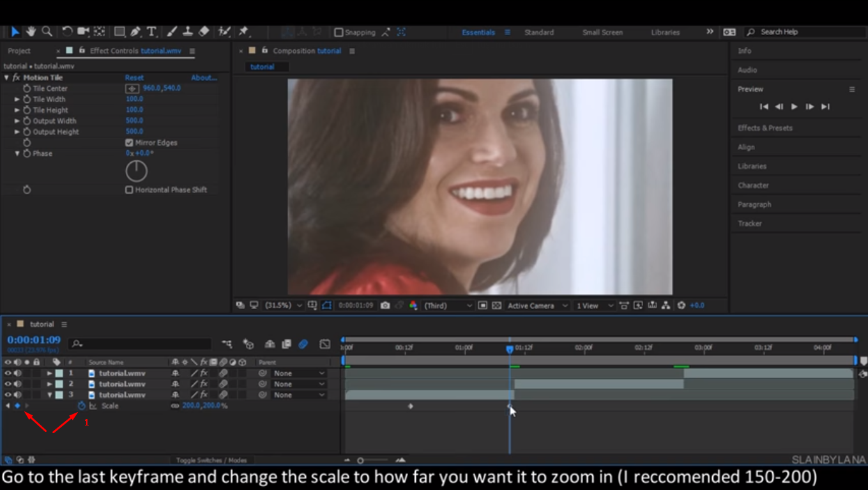Screen dimensions: 868x490
Task: Expand the Output Height property
Action: pos(17,132)
